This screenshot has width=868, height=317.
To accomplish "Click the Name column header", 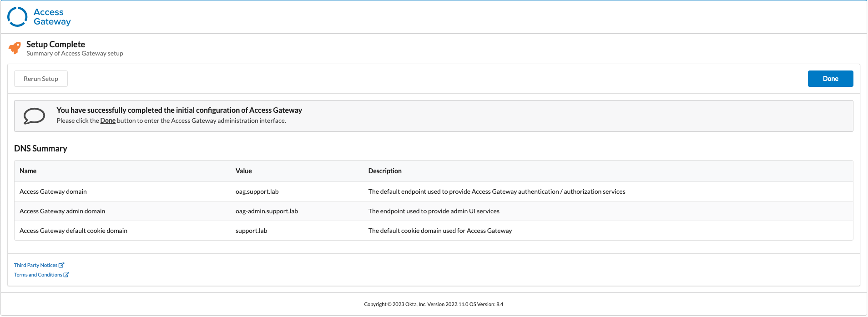I will 28,171.
